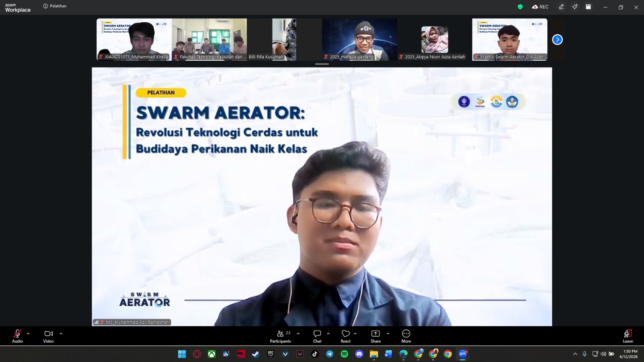Open the Chat panel
The image size is (644, 362).
317,336
